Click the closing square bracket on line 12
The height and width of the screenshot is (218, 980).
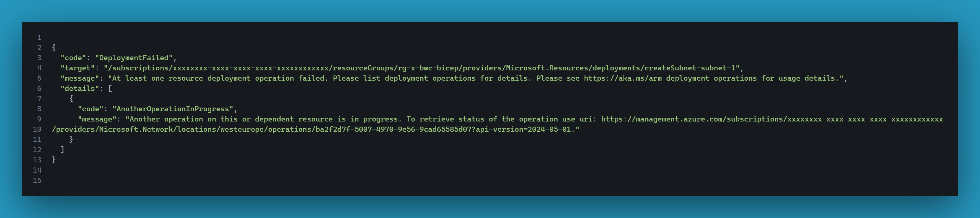[62, 150]
